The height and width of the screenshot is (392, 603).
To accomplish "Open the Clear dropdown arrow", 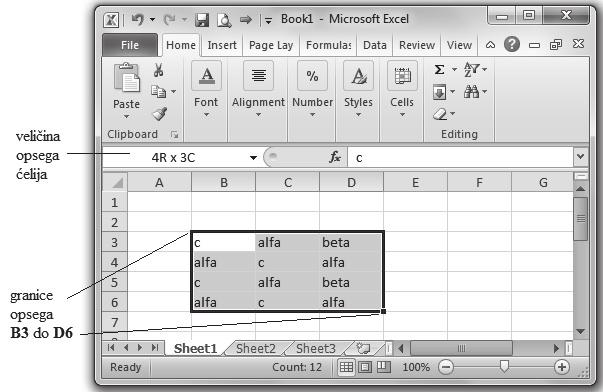I will [453, 114].
